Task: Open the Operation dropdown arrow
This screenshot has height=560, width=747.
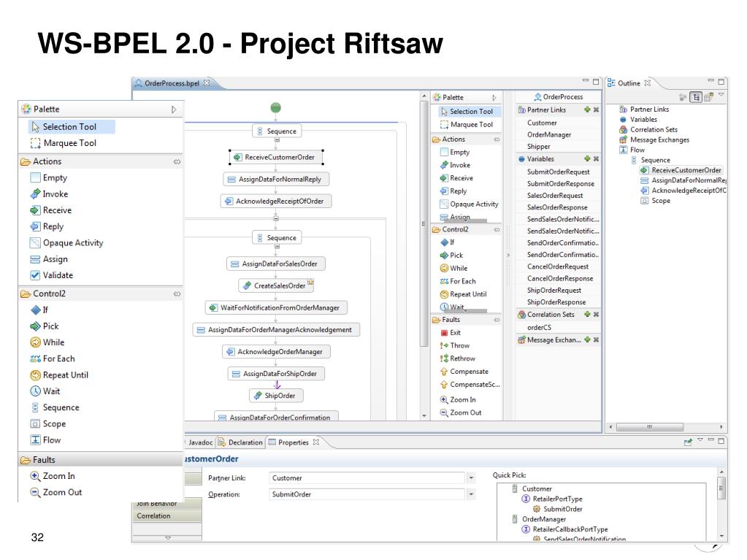Action: pos(471,495)
